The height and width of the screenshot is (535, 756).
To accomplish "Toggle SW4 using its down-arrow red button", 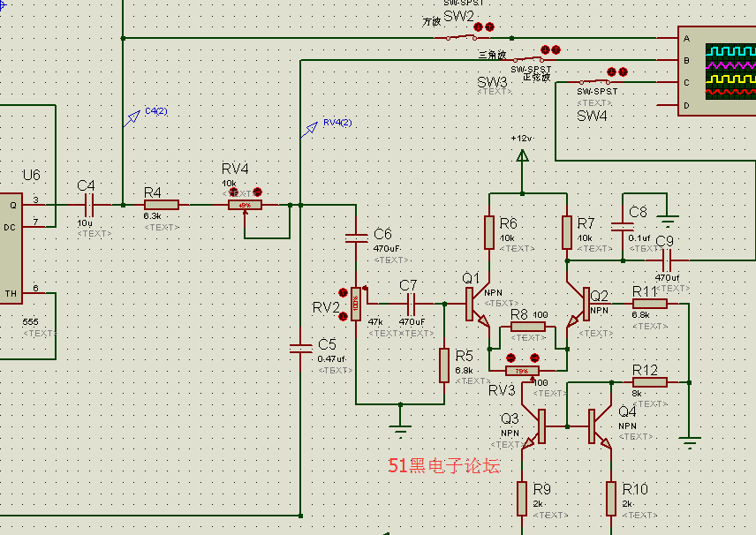I will (x=612, y=72).
